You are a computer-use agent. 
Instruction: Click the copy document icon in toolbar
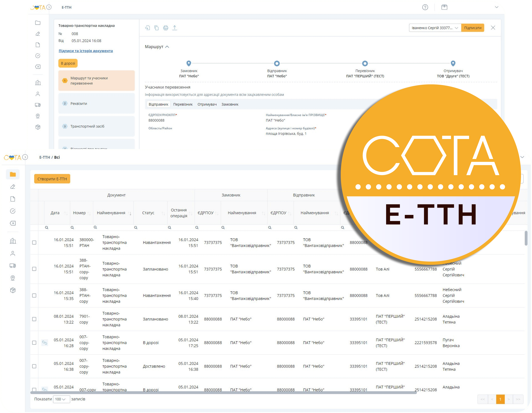157,28
